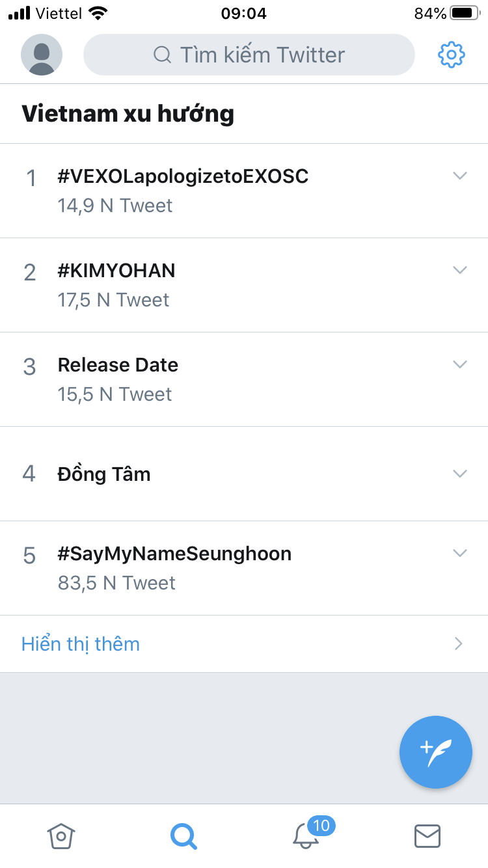
Task: Open chevron menu for Đồng Tâm trend
Action: (460, 474)
